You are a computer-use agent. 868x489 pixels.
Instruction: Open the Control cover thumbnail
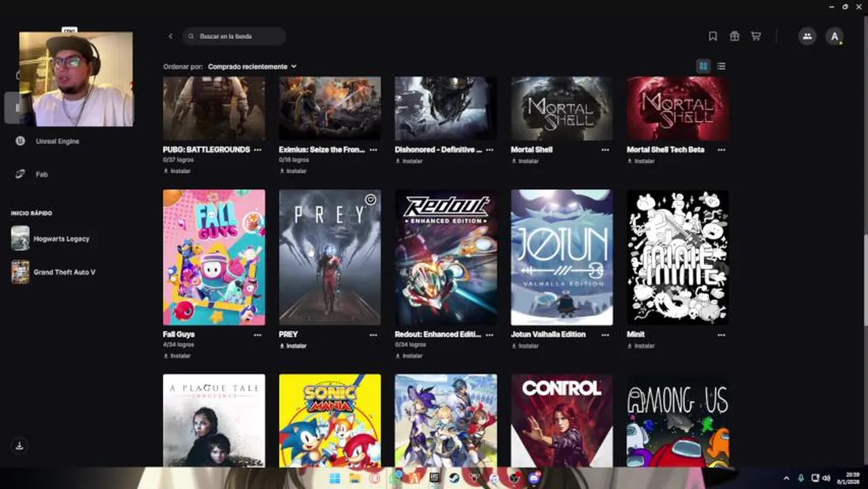click(562, 420)
